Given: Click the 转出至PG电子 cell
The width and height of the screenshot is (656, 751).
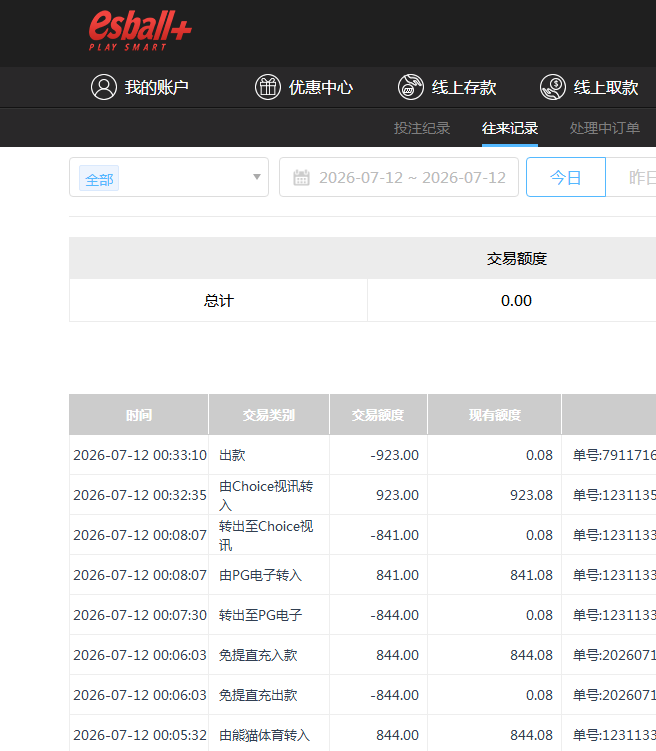Looking at the screenshot, I should pos(269,615).
